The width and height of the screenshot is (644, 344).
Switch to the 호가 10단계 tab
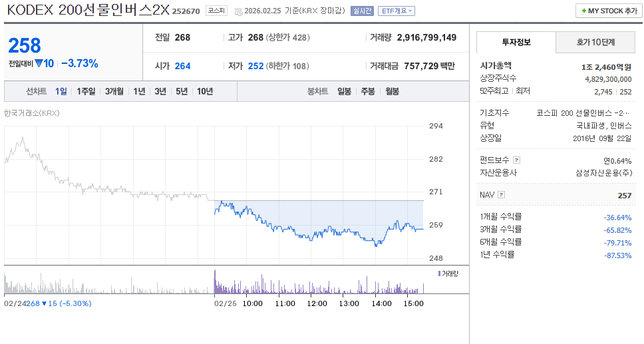(x=595, y=43)
